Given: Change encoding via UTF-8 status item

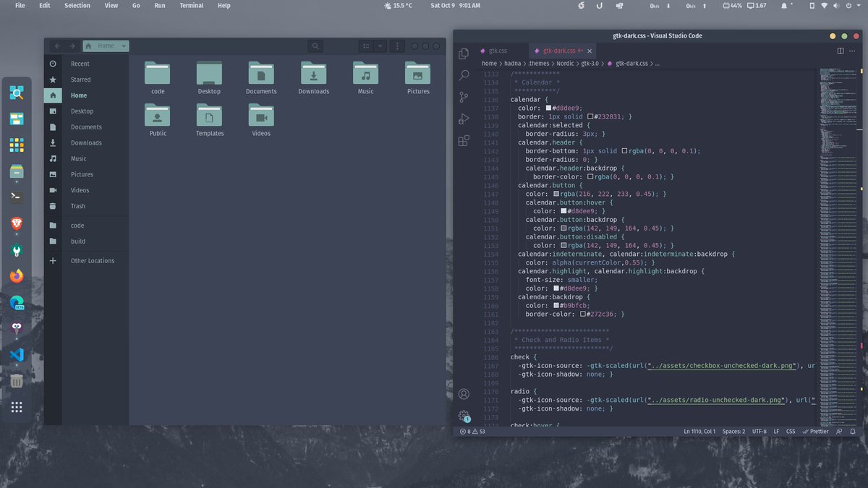Looking at the screenshot, I should [759, 432].
